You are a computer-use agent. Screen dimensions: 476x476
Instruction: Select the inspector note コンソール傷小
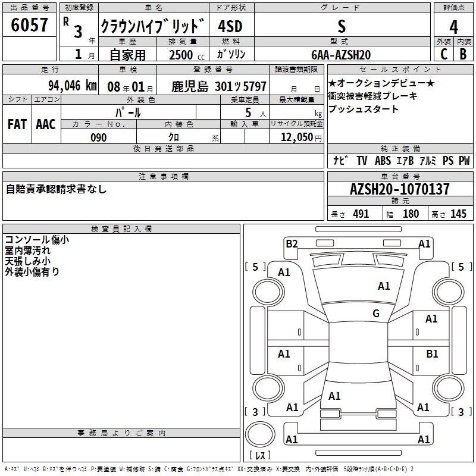coord(37,240)
